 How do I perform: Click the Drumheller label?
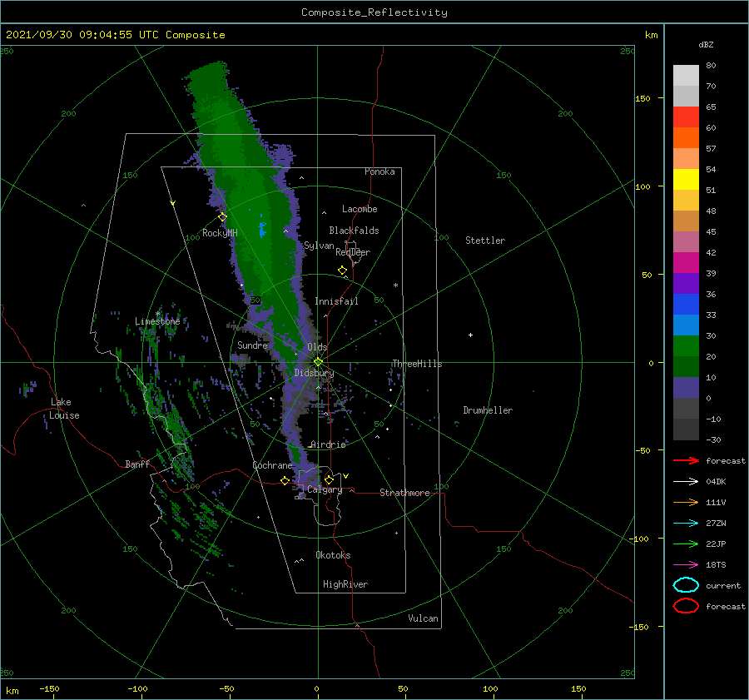[488, 410]
